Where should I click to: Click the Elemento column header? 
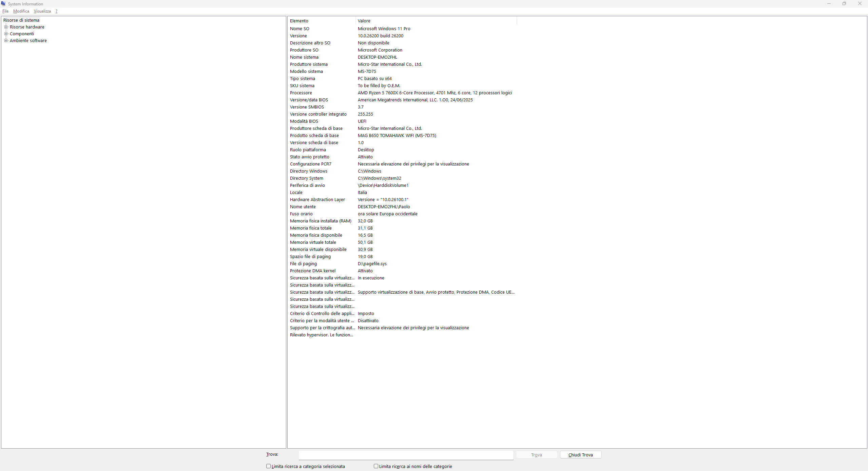pos(322,21)
